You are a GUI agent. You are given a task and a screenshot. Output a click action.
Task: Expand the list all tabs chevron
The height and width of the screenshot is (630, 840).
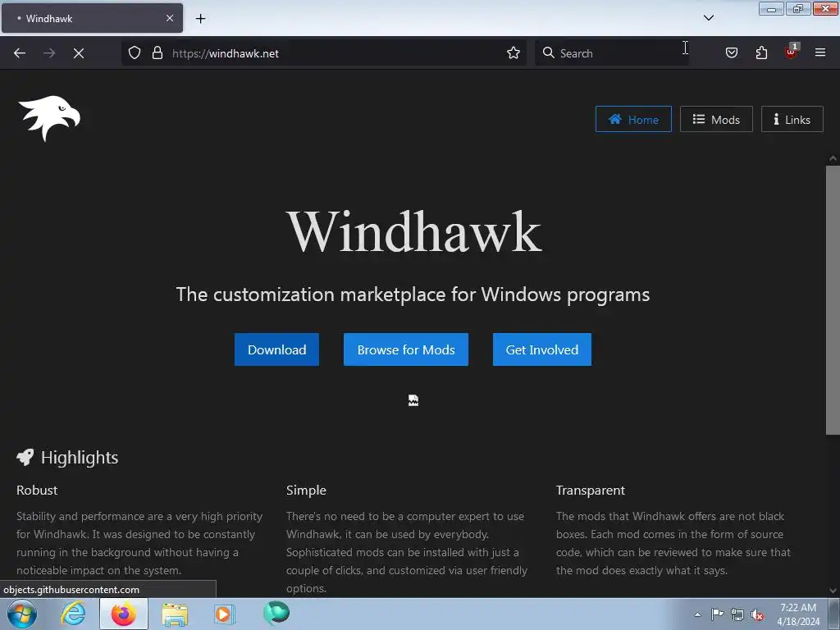click(x=708, y=18)
